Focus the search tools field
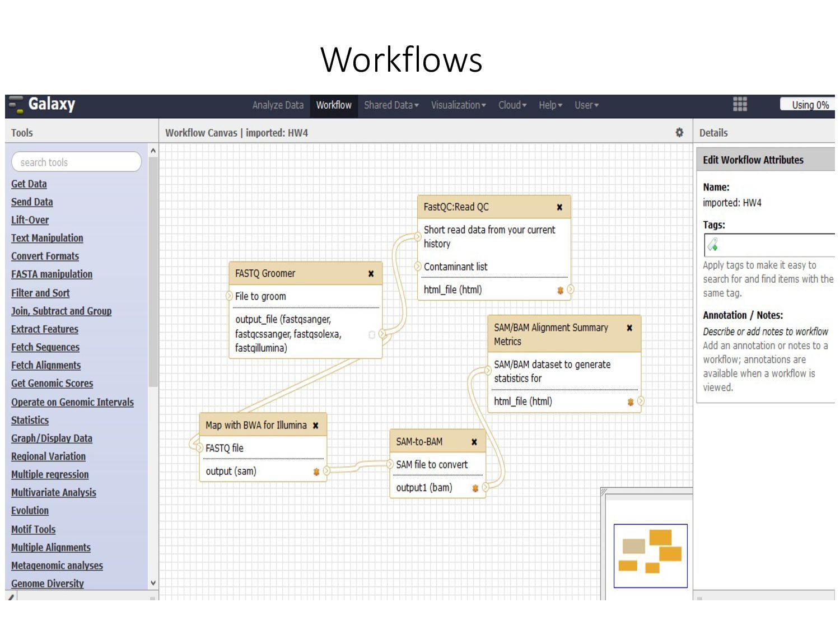Image resolution: width=840 pixels, height=630 pixels. [76, 162]
